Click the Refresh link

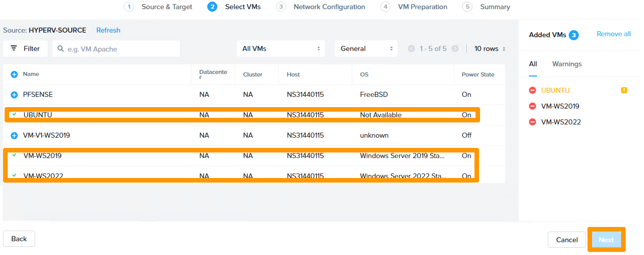pos(108,31)
